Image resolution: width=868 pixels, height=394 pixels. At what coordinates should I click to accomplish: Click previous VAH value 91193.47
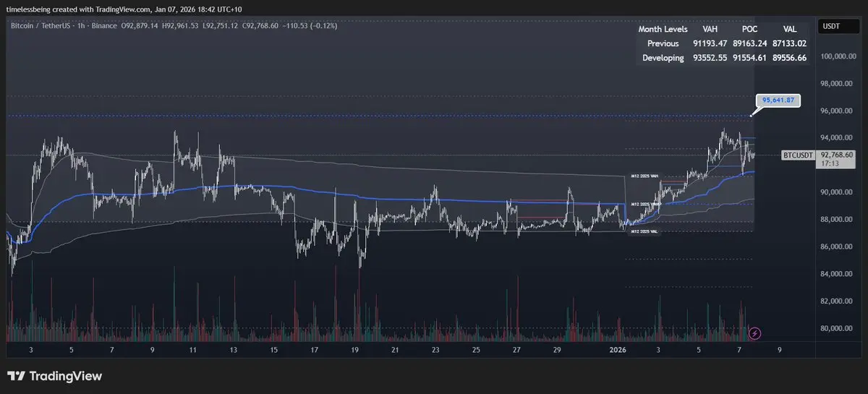[x=710, y=43]
